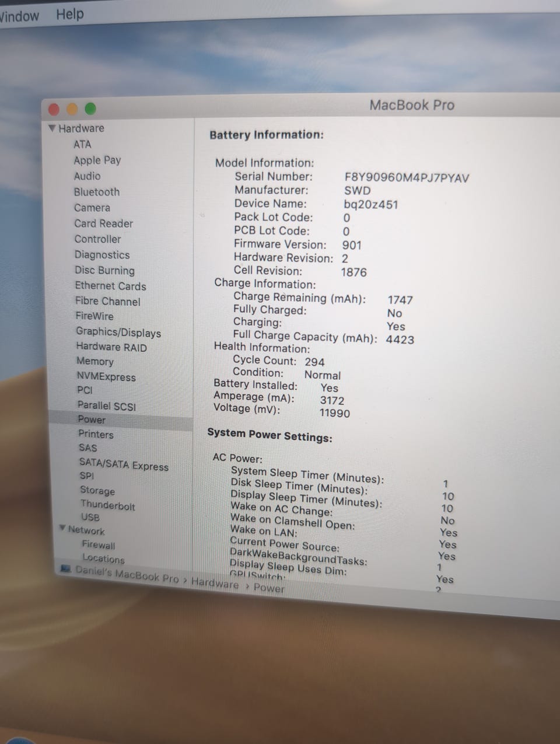Screen dimensions: 560x744
Task: Select Parallel SCSI in the sidebar
Action: (107, 406)
